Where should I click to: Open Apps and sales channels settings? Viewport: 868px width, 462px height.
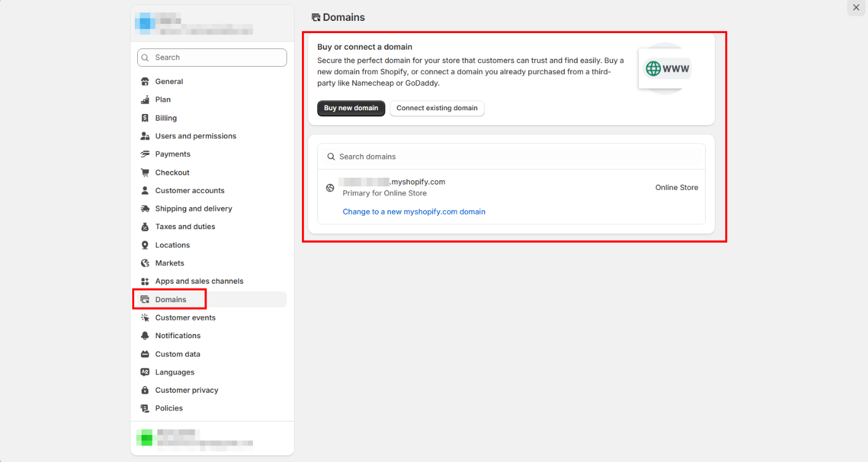199,281
